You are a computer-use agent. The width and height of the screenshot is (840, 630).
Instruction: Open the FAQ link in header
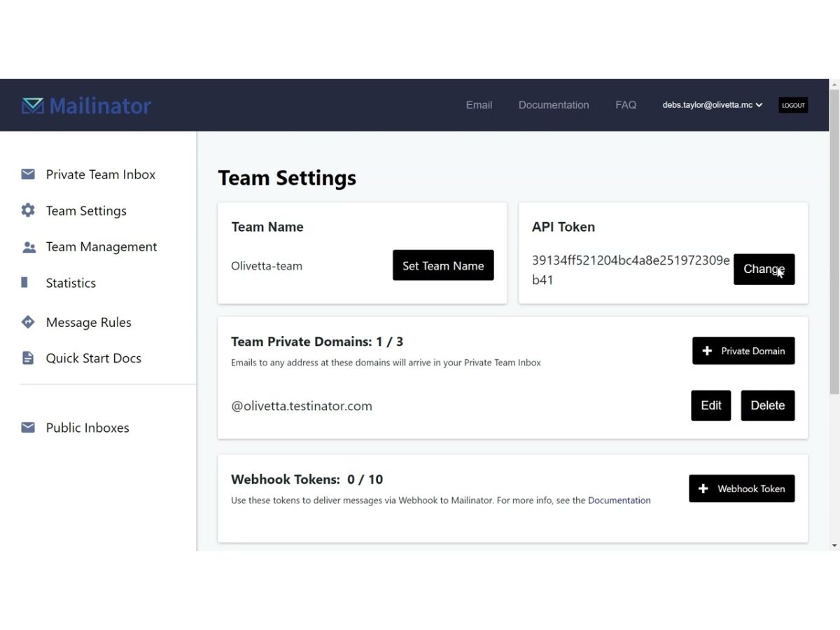626,105
